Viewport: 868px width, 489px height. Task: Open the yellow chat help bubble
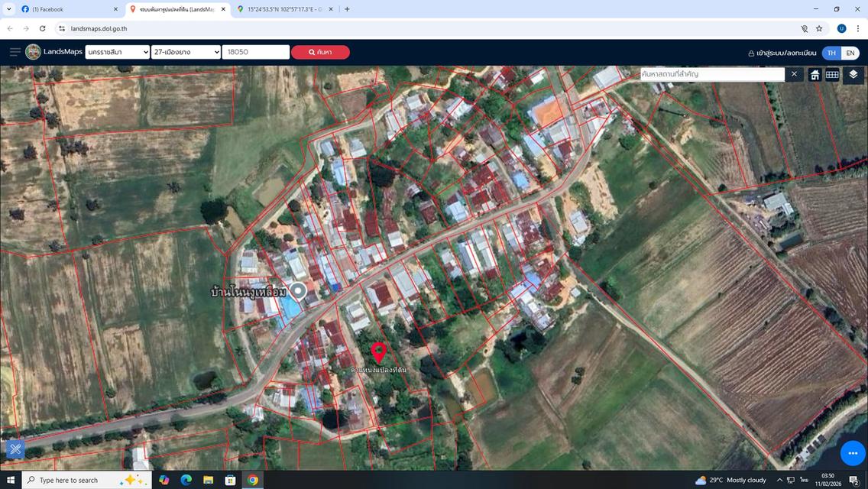point(853,452)
